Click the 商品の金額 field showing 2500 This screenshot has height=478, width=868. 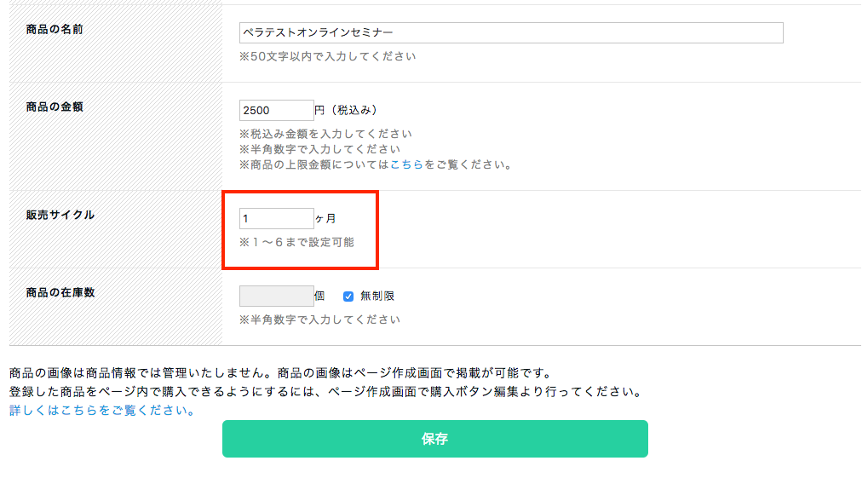click(x=276, y=110)
